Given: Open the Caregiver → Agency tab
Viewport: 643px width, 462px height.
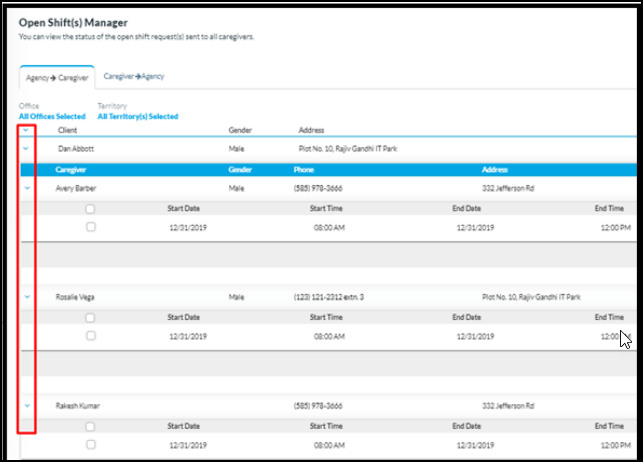Looking at the screenshot, I should [134, 76].
